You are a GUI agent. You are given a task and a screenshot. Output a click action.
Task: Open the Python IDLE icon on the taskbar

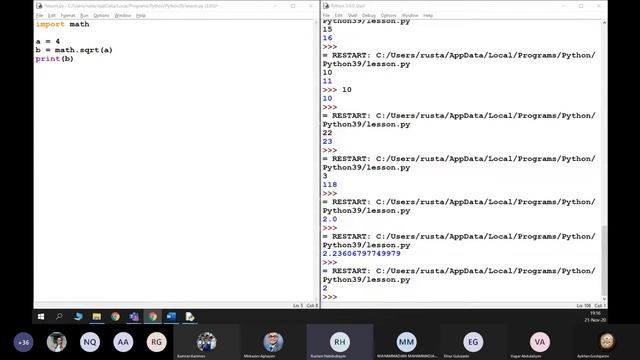click(190, 317)
